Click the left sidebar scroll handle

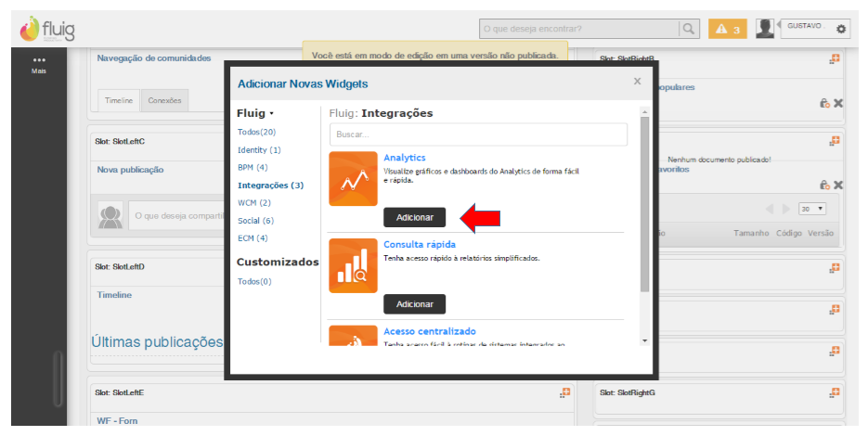[x=58, y=378]
